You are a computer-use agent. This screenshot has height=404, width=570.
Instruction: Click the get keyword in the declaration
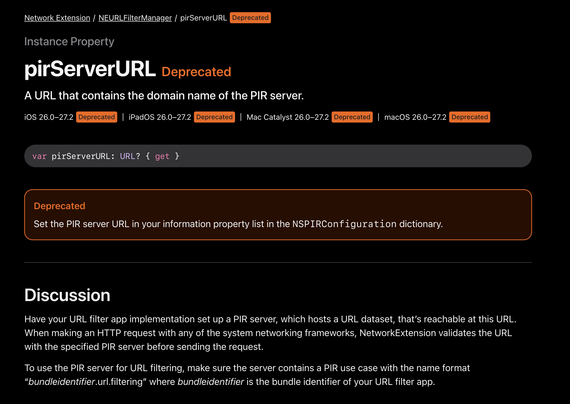[162, 156]
